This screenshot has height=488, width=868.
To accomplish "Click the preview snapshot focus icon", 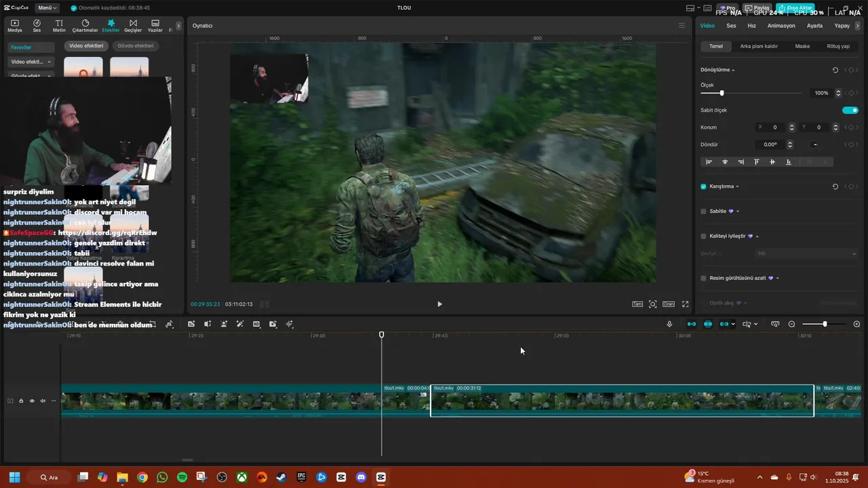I will (652, 304).
